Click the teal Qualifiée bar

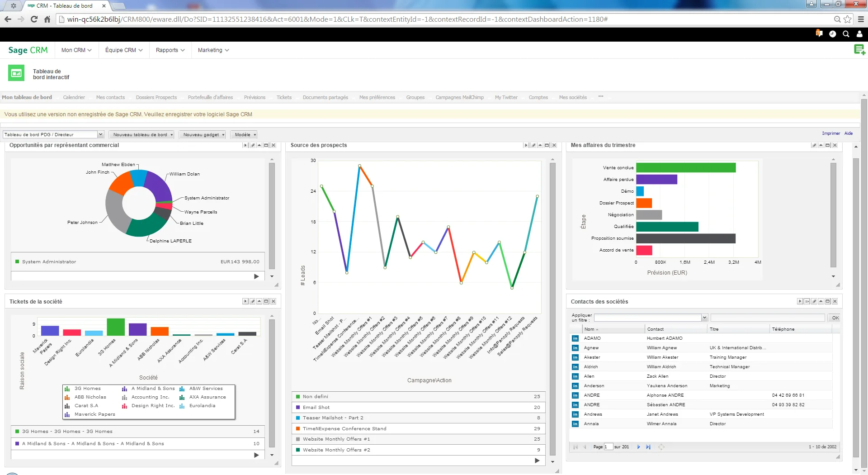(x=667, y=227)
